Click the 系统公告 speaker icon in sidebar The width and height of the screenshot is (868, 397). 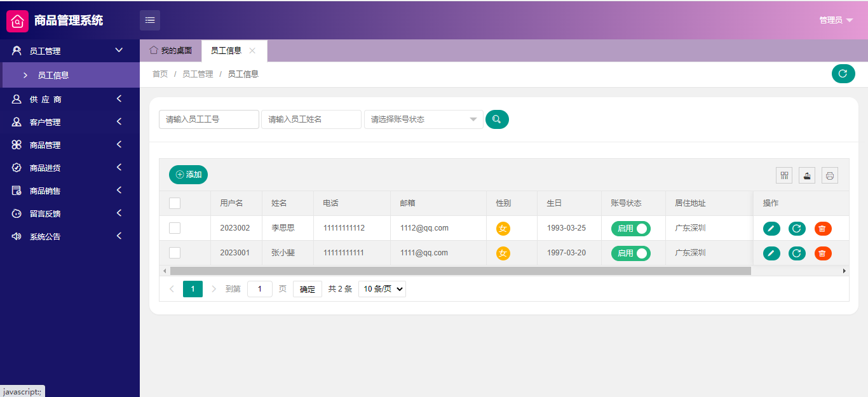(x=17, y=236)
